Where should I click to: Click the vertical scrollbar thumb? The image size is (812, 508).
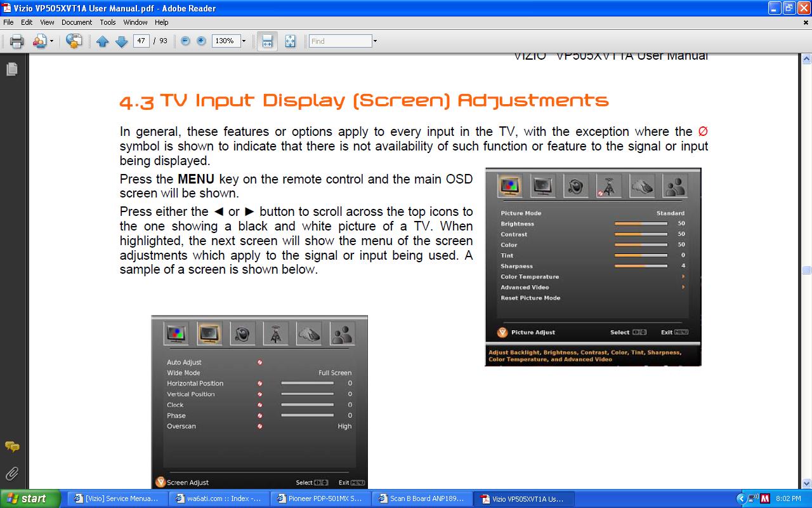coord(806,269)
